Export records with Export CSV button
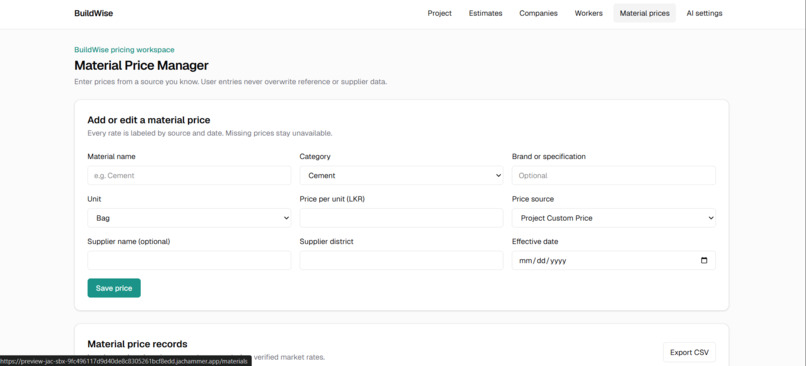The width and height of the screenshot is (806, 366). [x=689, y=353]
